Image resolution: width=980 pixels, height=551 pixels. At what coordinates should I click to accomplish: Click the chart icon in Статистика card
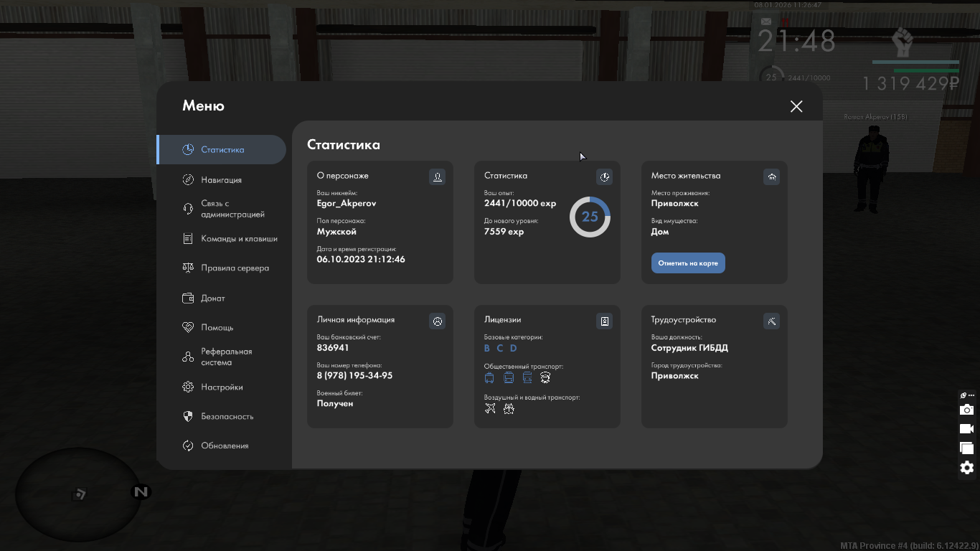(605, 176)
